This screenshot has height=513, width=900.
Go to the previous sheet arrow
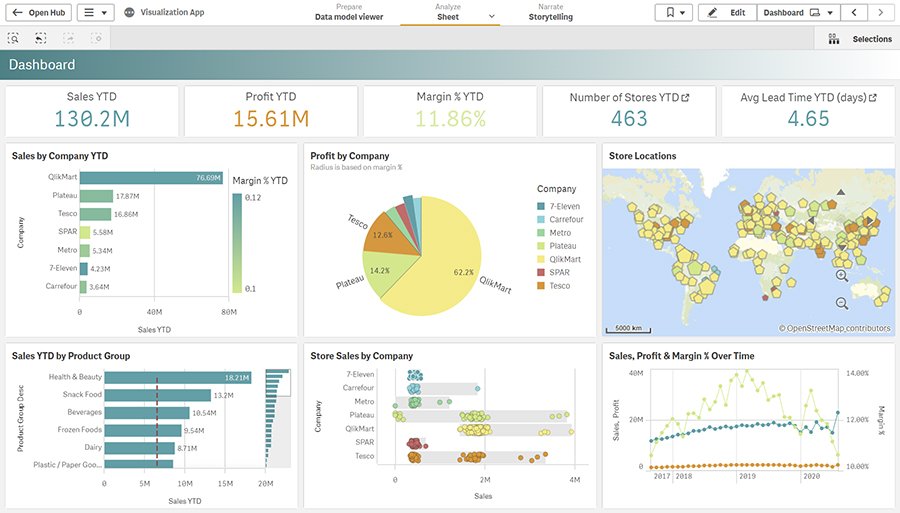tap(853, 13)
